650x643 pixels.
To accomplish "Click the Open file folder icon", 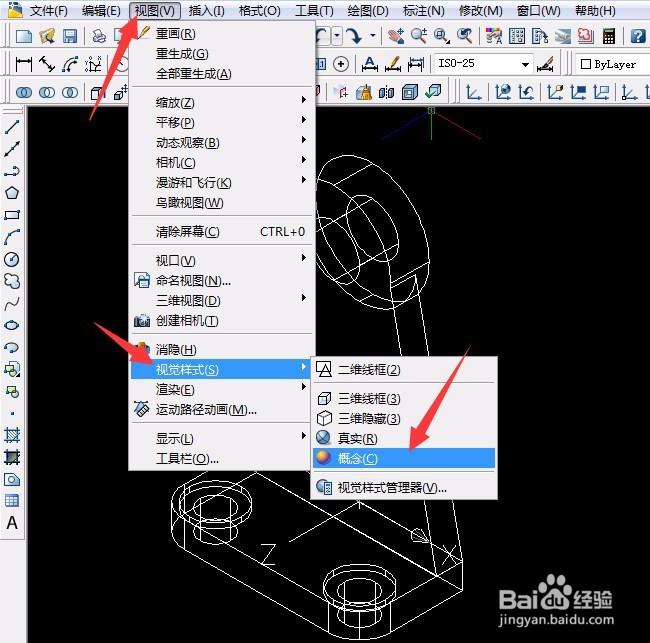I will (47, 36).
